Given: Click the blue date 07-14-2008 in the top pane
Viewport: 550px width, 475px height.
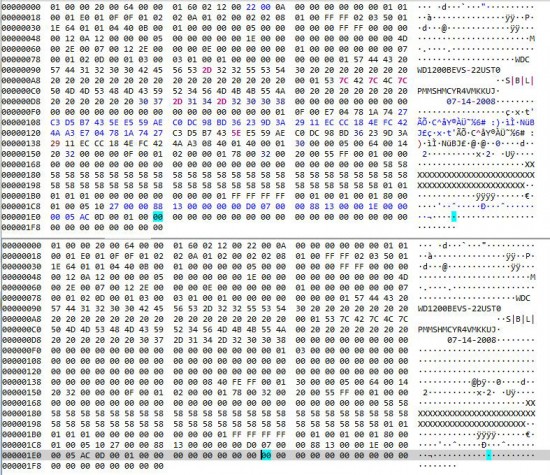Looking at the screenshot, I should (x=471, y=101).
